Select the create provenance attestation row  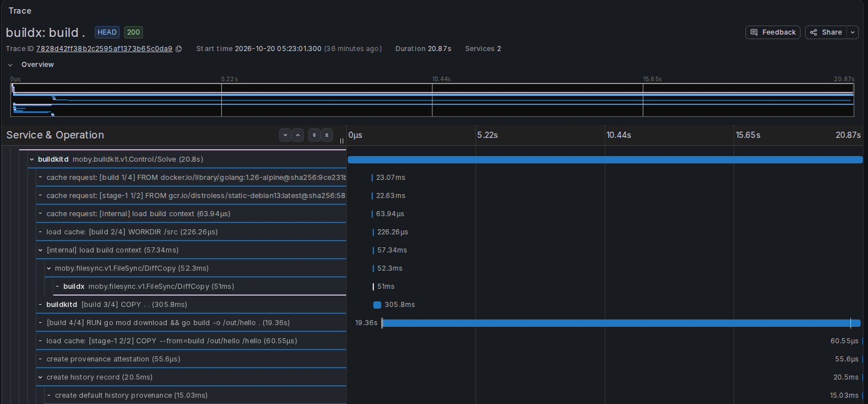tap(192, 359)
